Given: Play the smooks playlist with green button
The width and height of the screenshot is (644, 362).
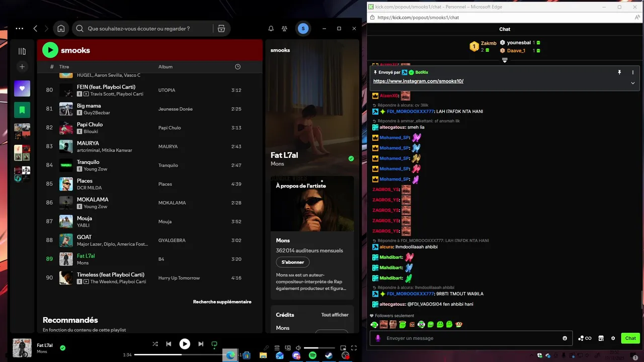Looking at the screenshot, I should (x=50, y=50).
